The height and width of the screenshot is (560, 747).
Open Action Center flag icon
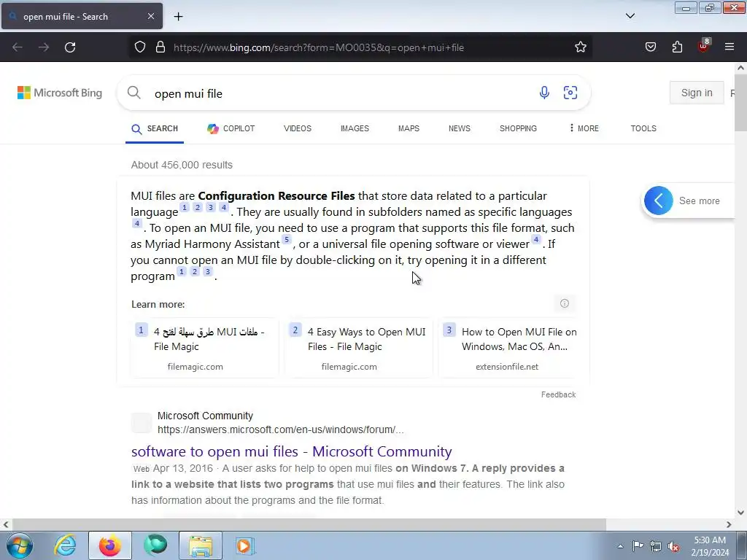[x=638, y=546]
